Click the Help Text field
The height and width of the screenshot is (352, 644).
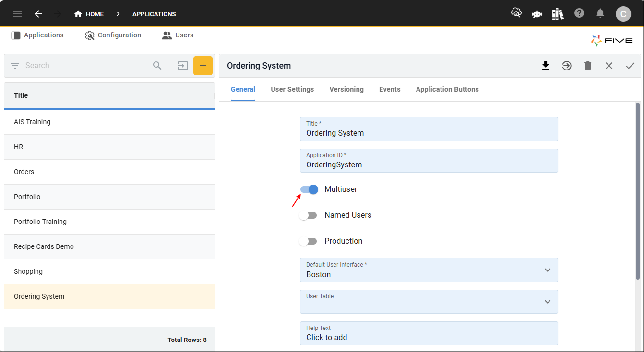click(x=429, y=333)
